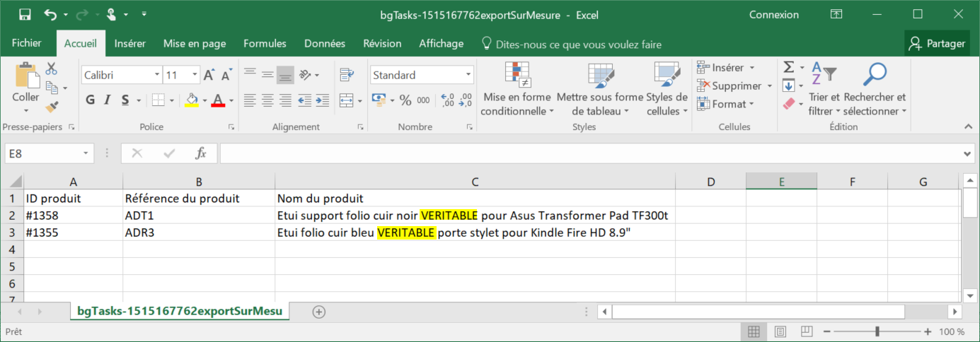Open the Fichier tab
980x342 pixels.
(x=27, y=43)
